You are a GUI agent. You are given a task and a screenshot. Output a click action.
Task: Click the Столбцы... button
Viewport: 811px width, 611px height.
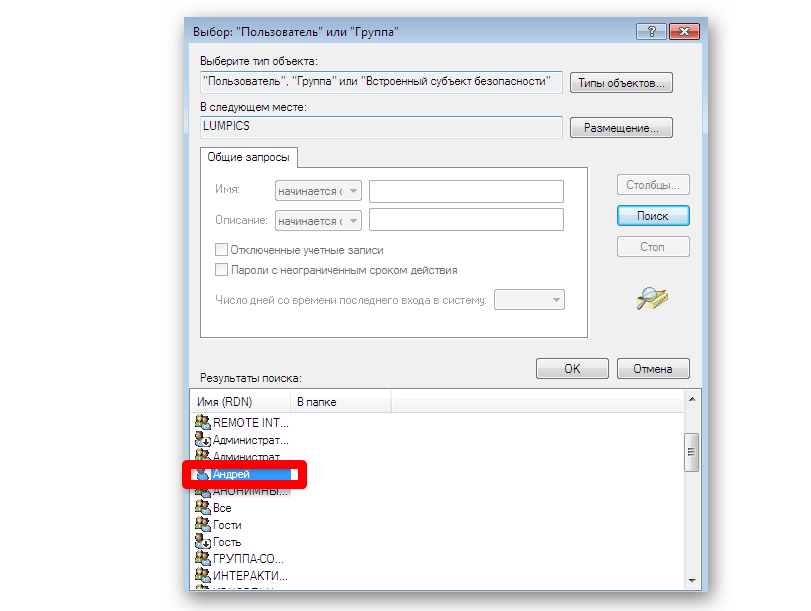click(x=653, y=185)
